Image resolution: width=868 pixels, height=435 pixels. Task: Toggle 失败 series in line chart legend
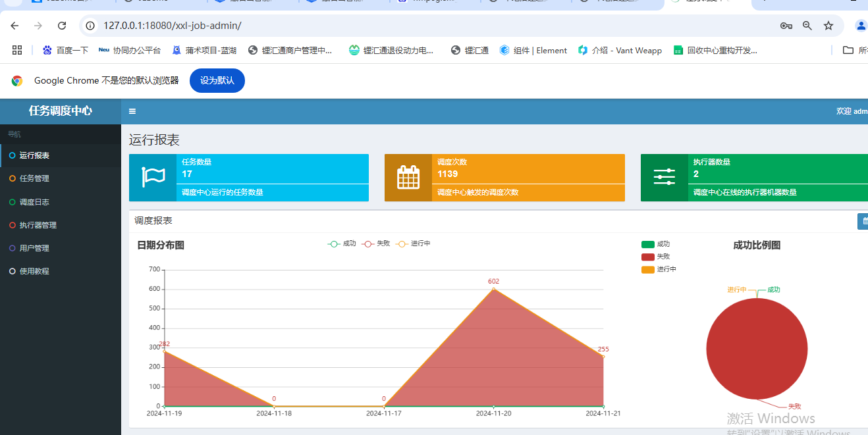click(x=376, y=243)
